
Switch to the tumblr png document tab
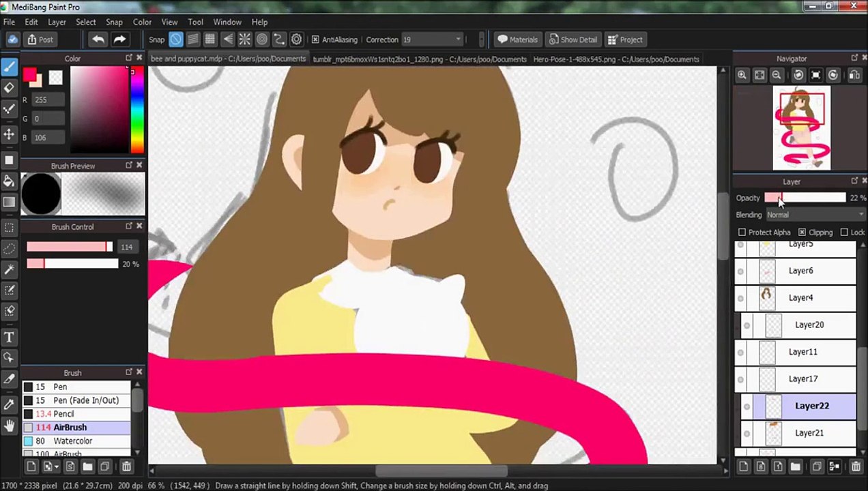coord(420,59)
